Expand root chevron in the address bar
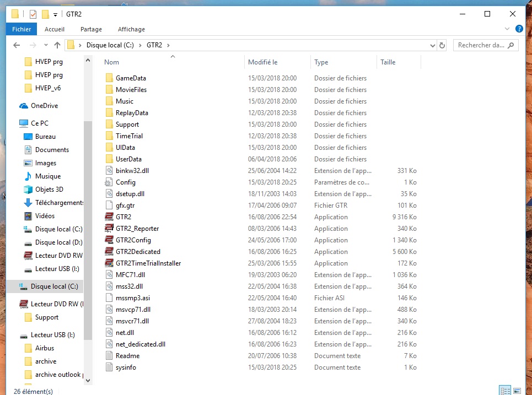Viewport: 532px width, 395px height. click(x=80, y=45)
